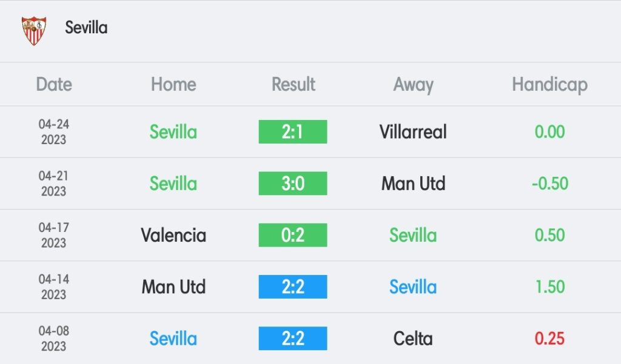Open the 2:2 result versus Celta
This screenshot has width=621, height=364.
click(x=293, y=339)
